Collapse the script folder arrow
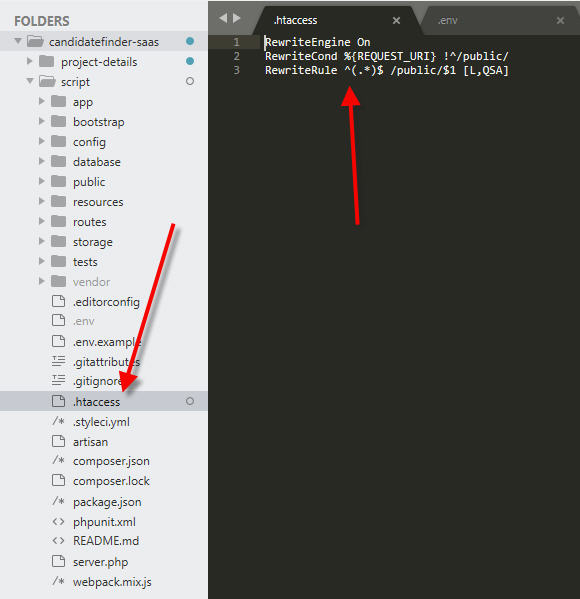Image resolution: width=580 pixels, height=599 pixels. 30,81
